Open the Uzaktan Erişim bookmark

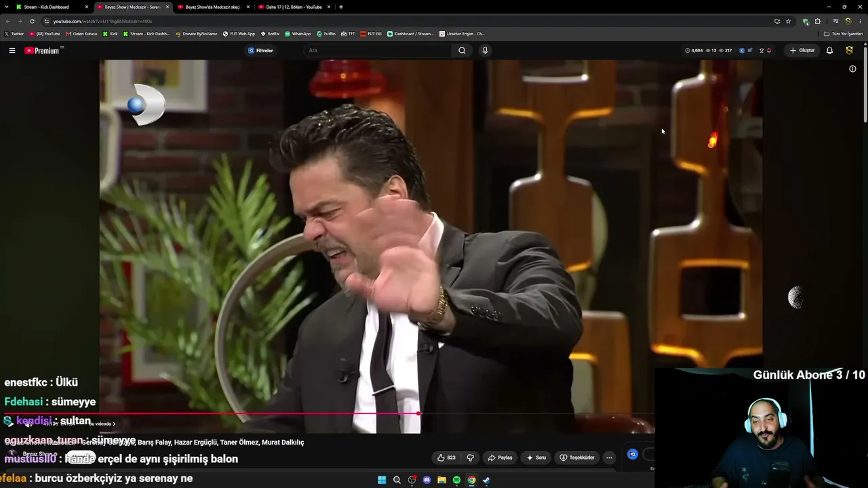point(462,33)
